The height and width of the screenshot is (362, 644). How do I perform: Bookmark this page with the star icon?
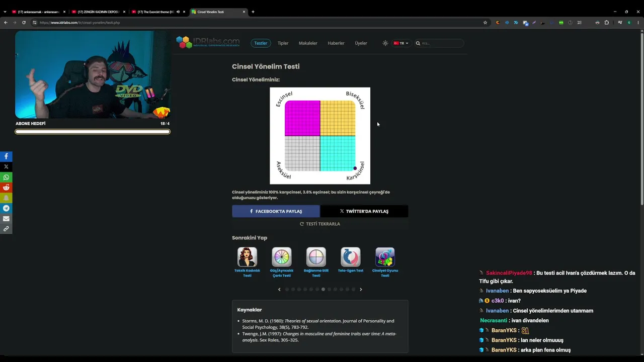click(485, 23)
